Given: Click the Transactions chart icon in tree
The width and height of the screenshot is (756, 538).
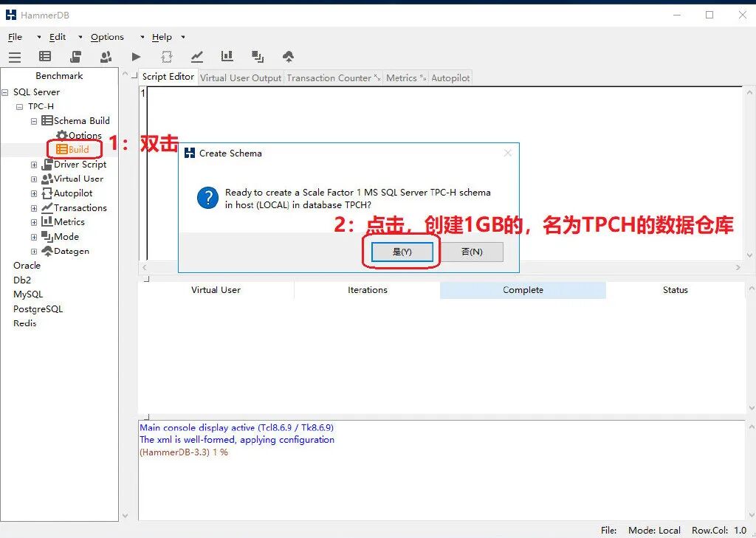Looking at the screenshot, I should (47, 208).
